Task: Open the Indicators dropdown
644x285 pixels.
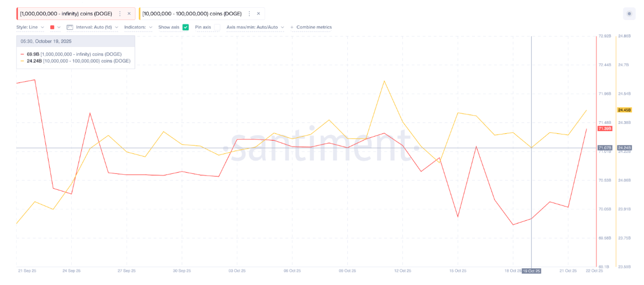Action: [x=138, y=27]
